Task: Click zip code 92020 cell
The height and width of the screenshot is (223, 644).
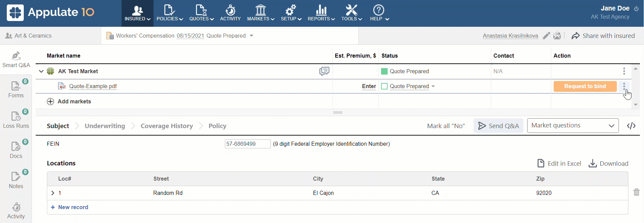Action: pyautogui.click(x=544, y=193)
